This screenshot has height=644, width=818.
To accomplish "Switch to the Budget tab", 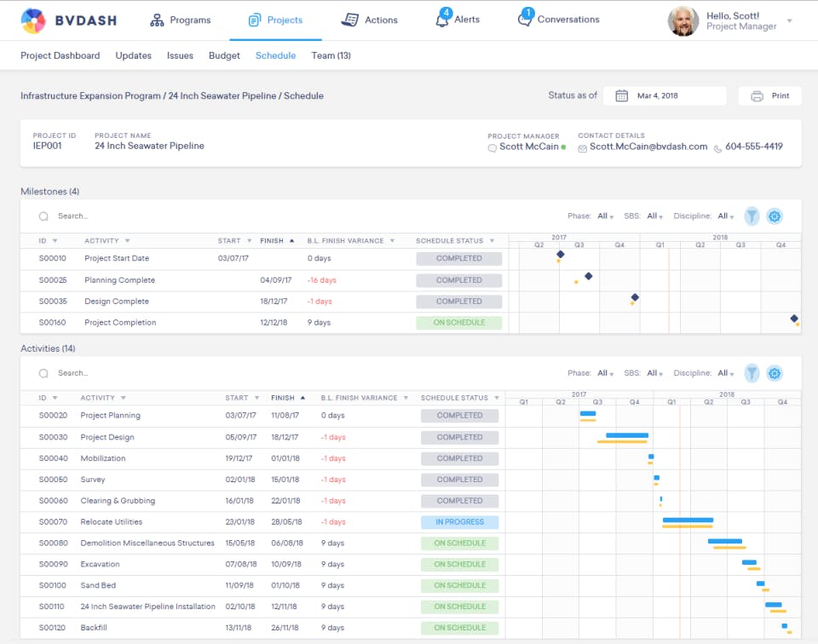I will [x=224, y=55].
